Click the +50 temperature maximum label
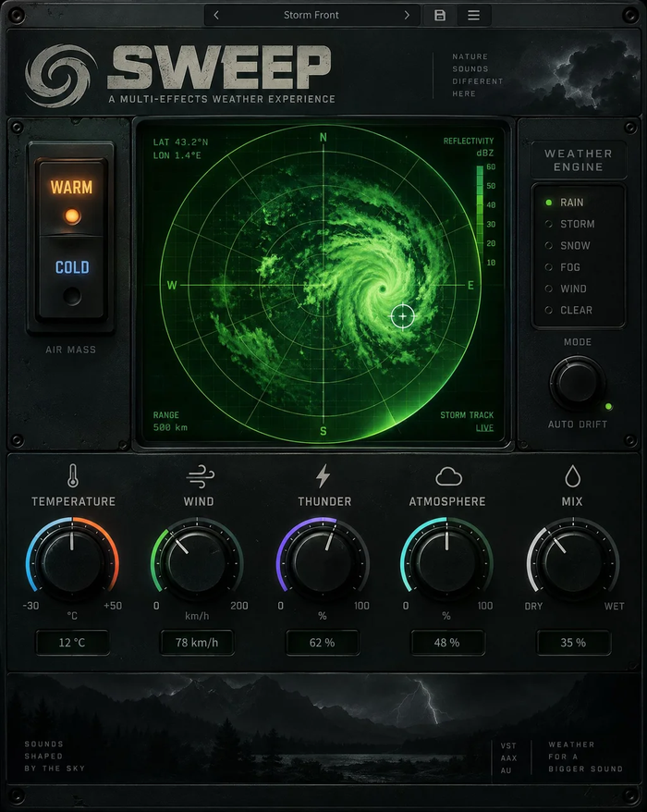Viewport: 647px width, 812px height. (113, 606)
